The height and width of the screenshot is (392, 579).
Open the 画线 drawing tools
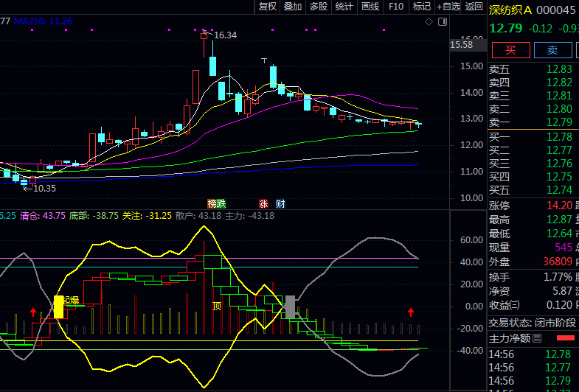point(370,7)
